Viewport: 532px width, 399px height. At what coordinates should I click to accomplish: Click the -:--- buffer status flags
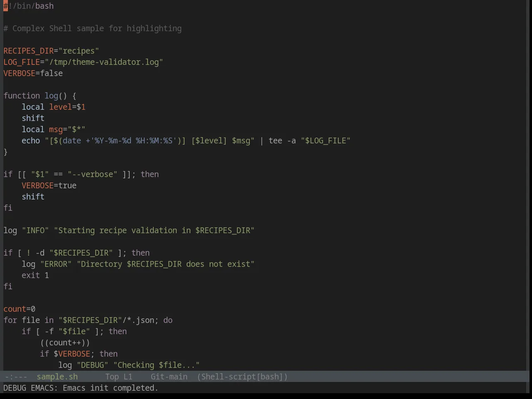tap(16, 377)
